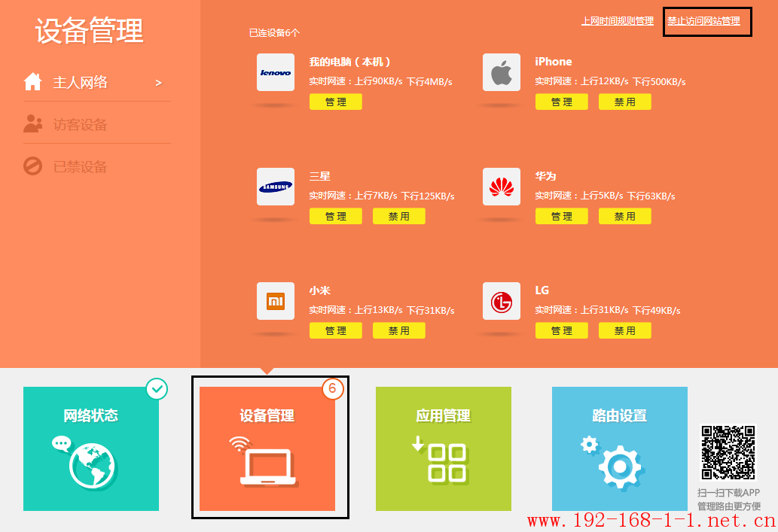778x532 pixels.
Task: Click the 已连设备6个 count text
Action: click(x=274, y=32)
